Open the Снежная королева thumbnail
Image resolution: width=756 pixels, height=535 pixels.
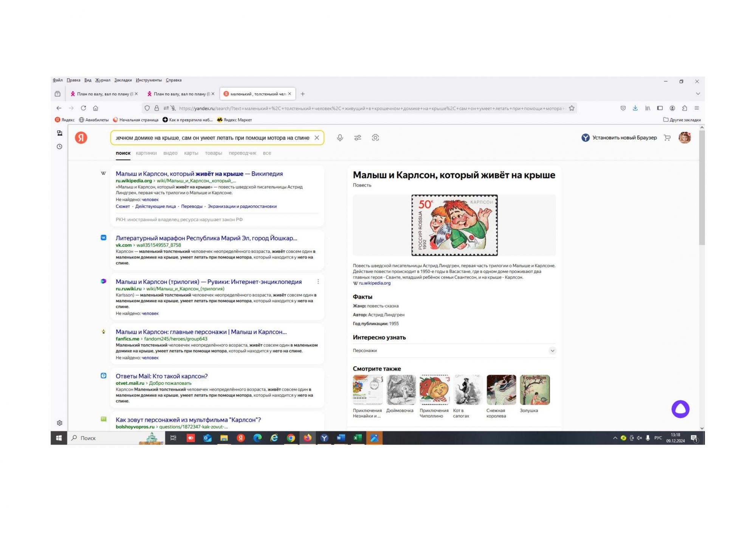(501, 390)
